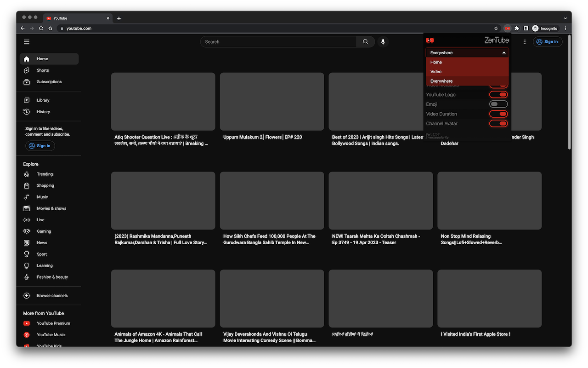Click the ZenTube extension icon in toolbar

pyautogui.click(x=507, y=29)
